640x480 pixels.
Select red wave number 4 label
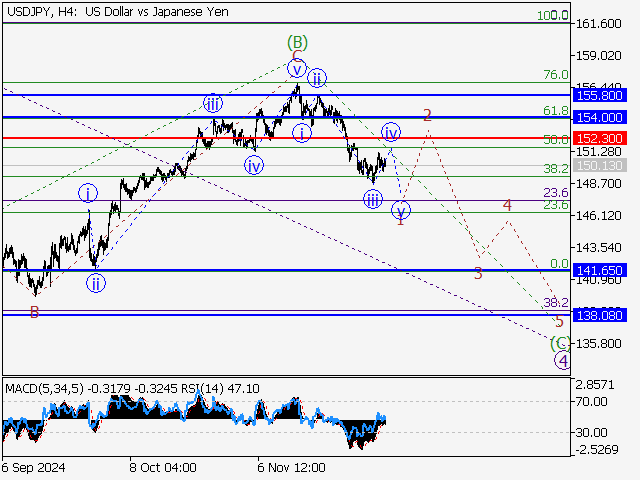click(507, 205)
